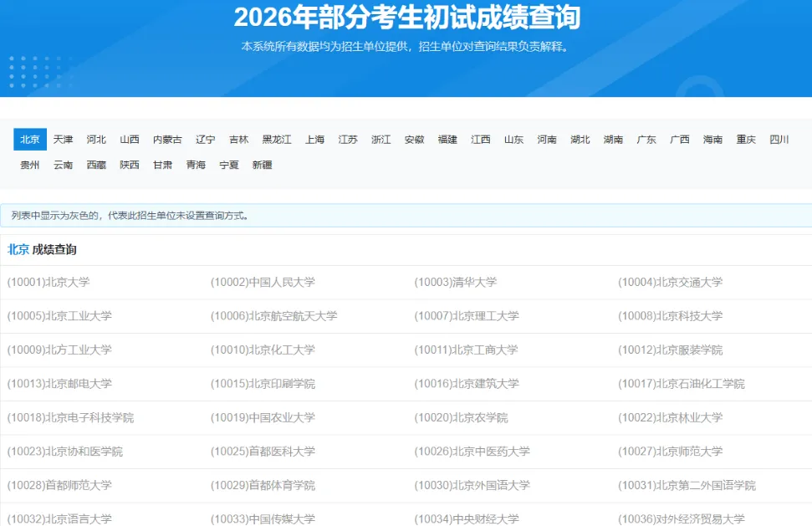Select the 河南 province tab
Screen dimensions: 812x526
pos(547,140)
